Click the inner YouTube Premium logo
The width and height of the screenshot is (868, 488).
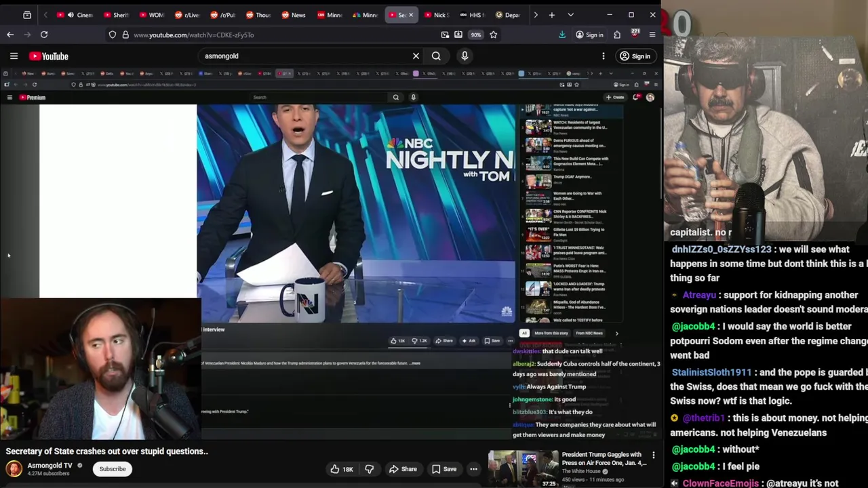click(x=32, y=98)
